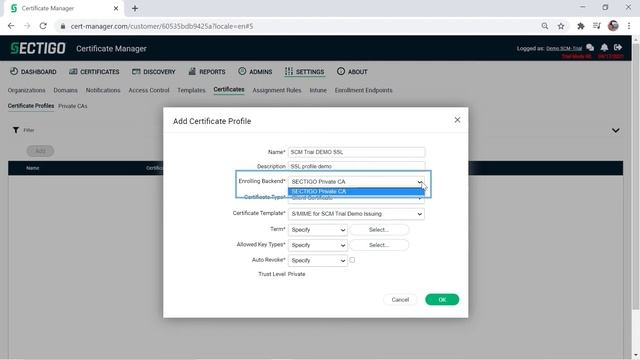Open the Settings menu
Screen dimensions: 640x360
(304, 71)
